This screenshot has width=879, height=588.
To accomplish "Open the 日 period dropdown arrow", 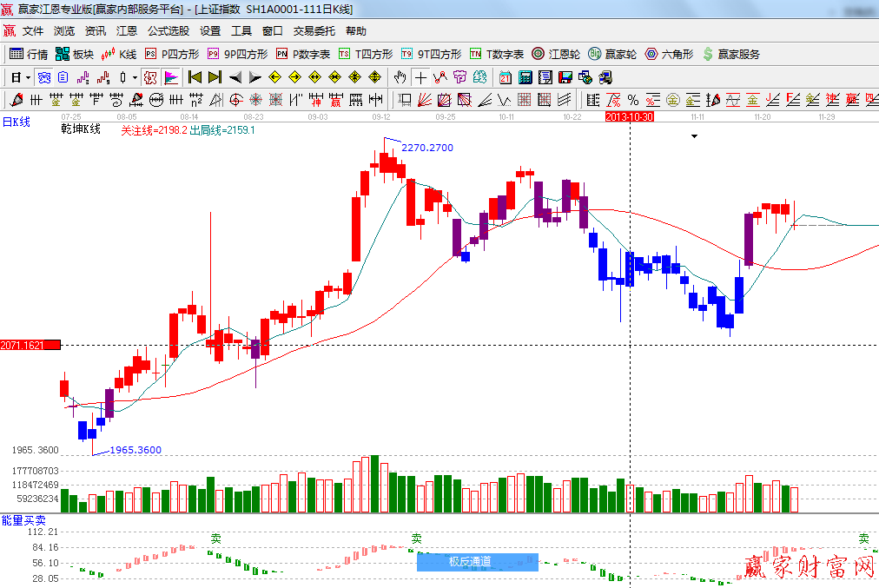I will pos(28,77).
